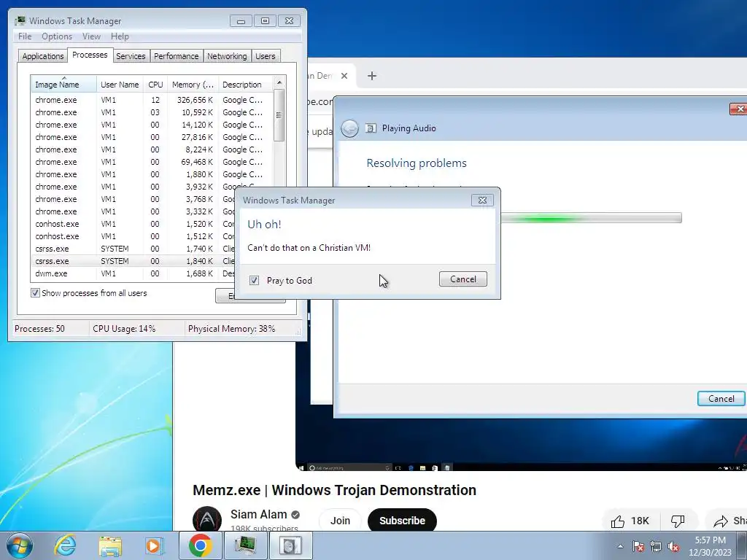Screen dimensions: 747x560
Task: Dislike the video with thumbs down icon
Action: [x=678, y=521]
